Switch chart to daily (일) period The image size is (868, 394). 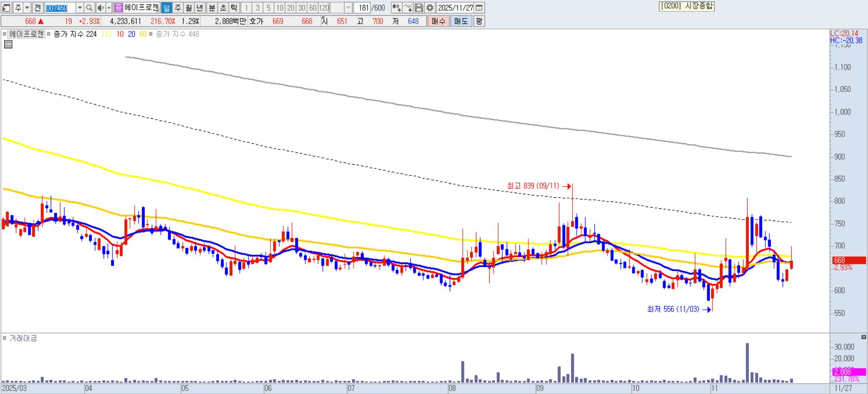(166, 8)
